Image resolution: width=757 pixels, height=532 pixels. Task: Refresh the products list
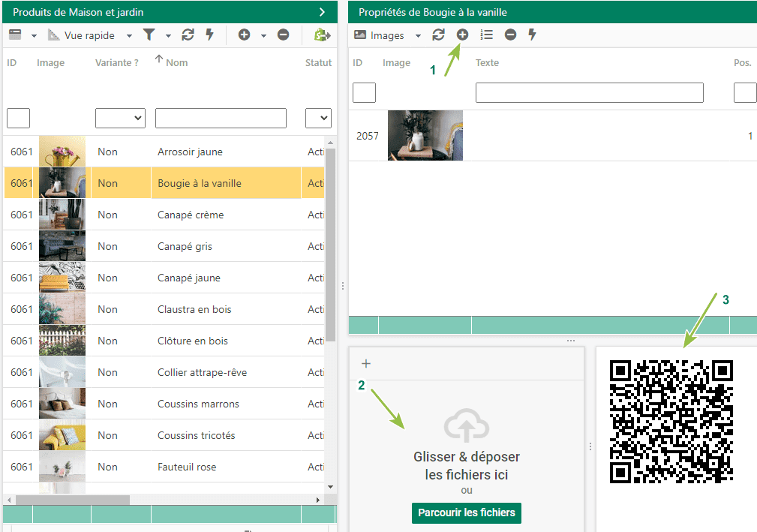[188, 35]
